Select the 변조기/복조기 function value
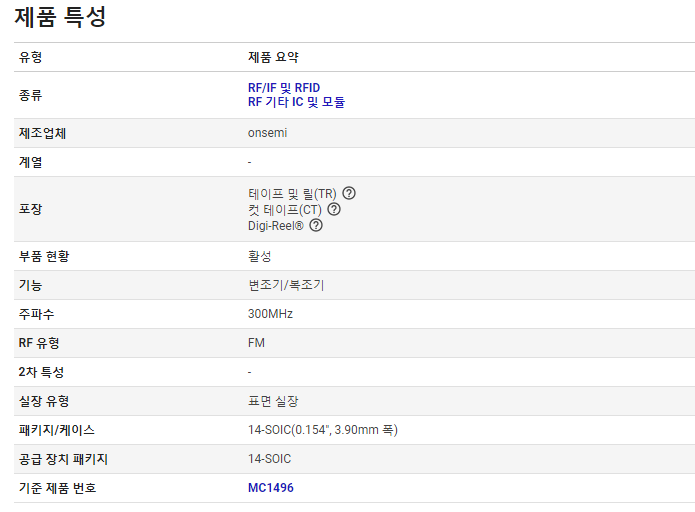The width and height of the screenshot is (695, 512). pyautogui.click(x=286, y=285)
